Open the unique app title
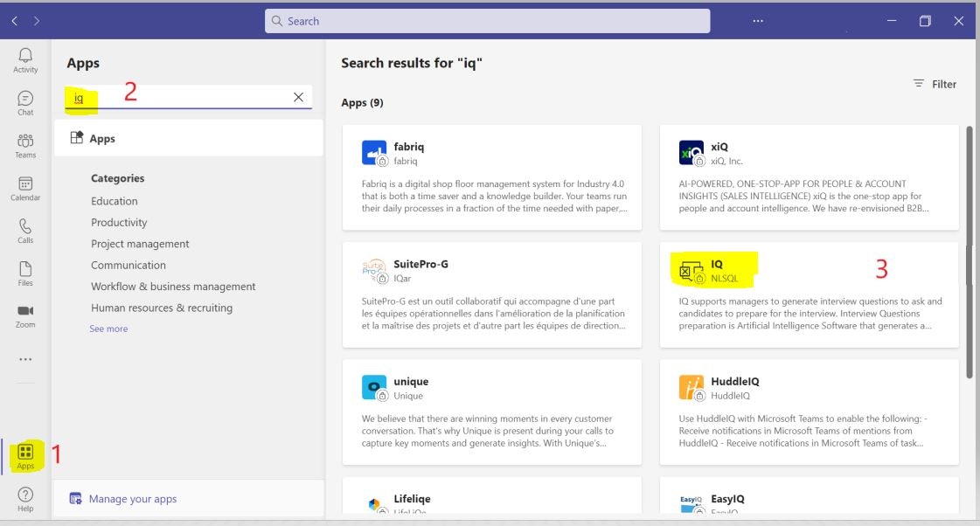 [x=411, y=382]
